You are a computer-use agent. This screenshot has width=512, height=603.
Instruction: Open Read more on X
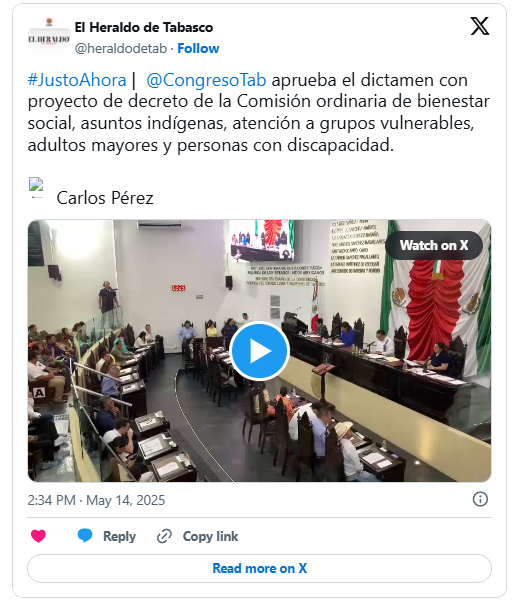pos(259,568)
